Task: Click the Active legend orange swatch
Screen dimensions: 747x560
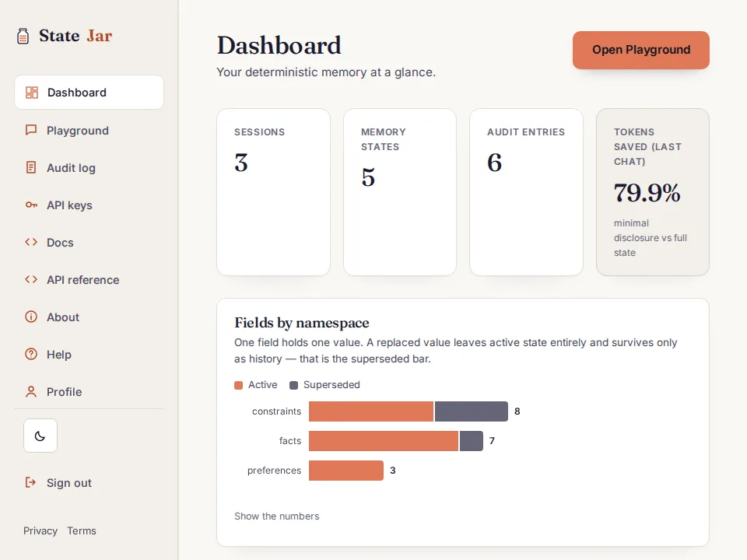Action: coord(238,385)
